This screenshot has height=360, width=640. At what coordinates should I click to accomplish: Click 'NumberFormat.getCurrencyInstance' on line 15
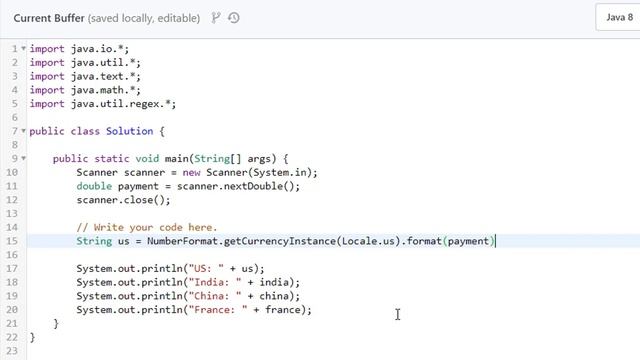[241, 241]
